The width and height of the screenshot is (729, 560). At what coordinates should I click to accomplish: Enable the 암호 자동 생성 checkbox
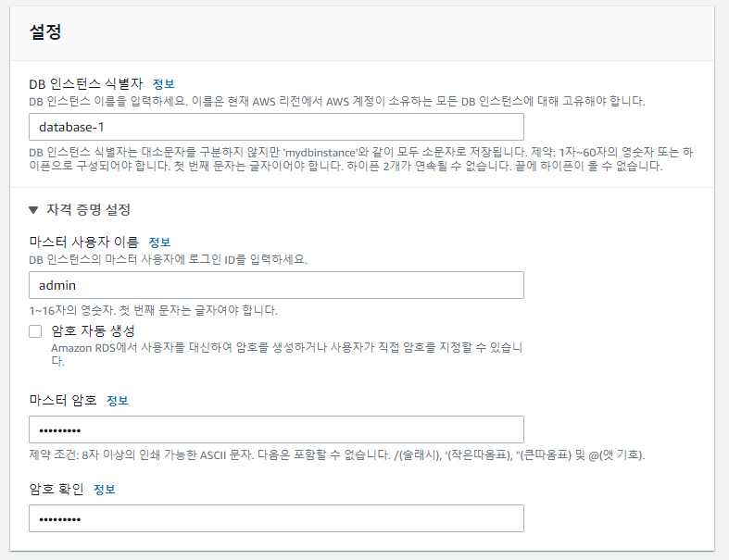(35, 331)
